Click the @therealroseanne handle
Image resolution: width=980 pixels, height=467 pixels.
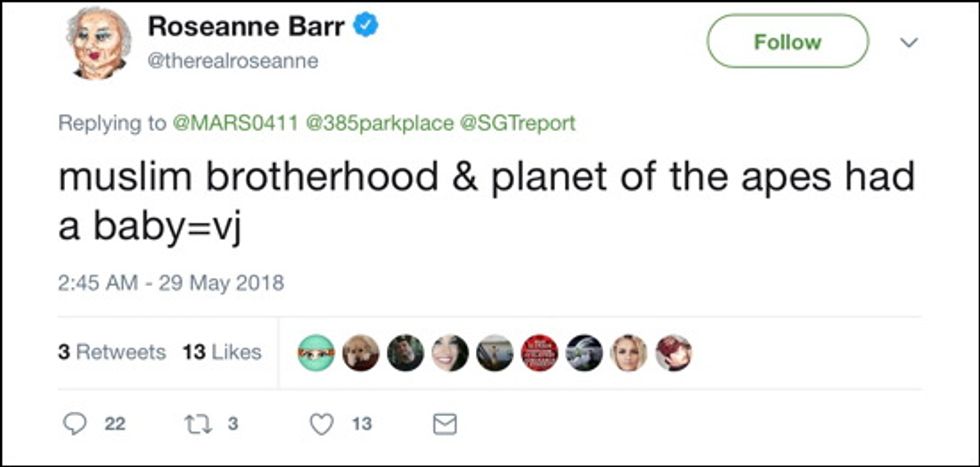[233, 61]
